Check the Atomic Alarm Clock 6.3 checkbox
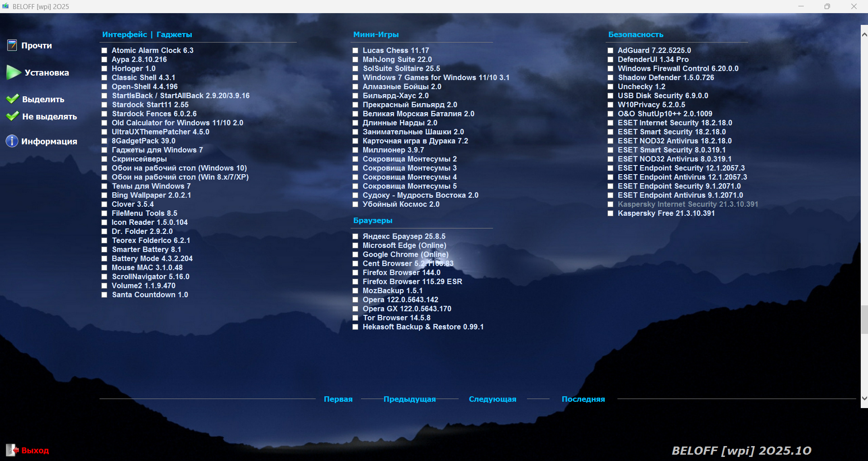The height and width of the screenshot is (461, 868). click(104, 51)
